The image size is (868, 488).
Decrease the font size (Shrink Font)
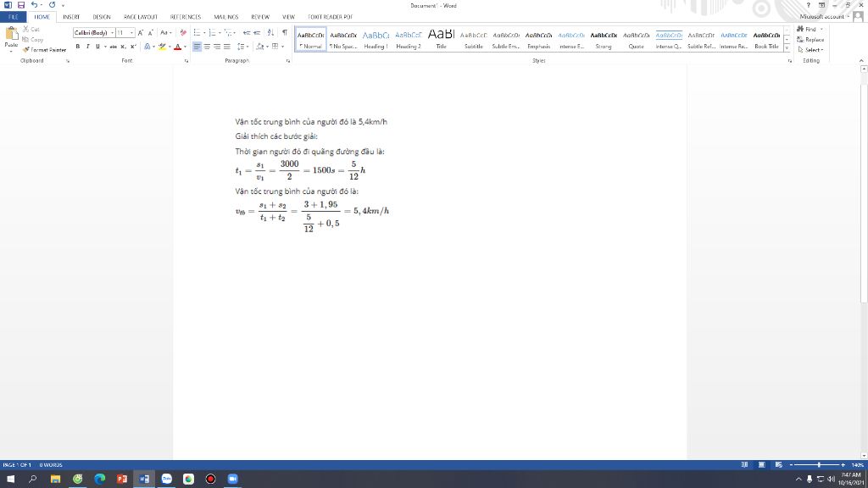pos(150,33)
